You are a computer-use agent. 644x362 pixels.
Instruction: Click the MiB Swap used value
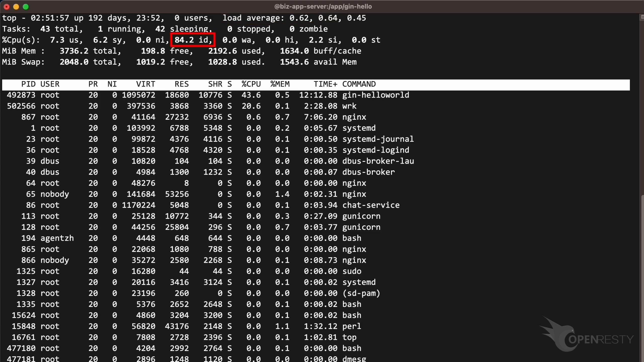point(222,62)
